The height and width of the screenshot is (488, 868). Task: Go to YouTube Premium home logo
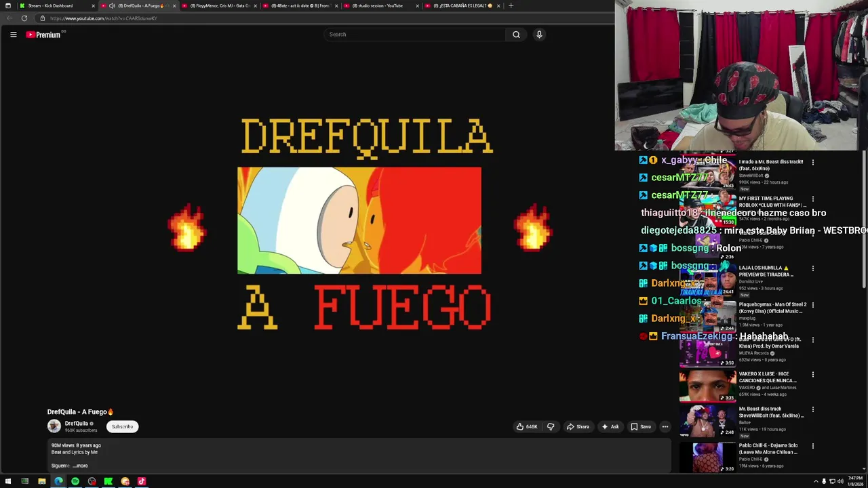[x=43, y=35]
